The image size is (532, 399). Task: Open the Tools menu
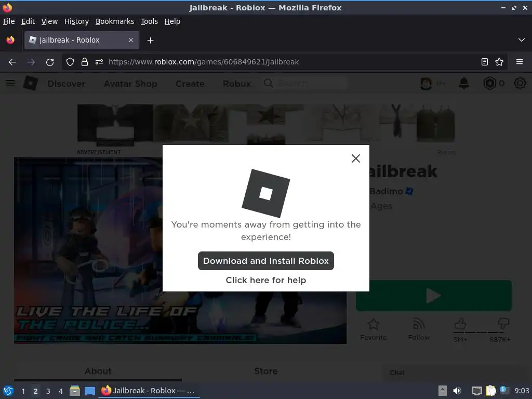pos(149,21)
